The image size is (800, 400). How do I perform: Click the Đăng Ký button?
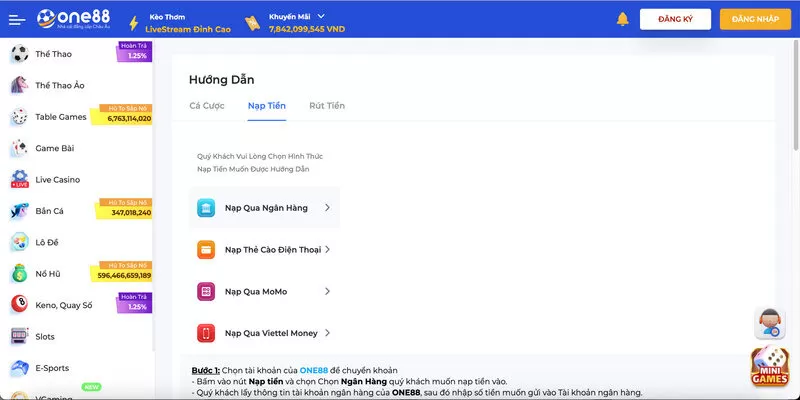(675, 19)
